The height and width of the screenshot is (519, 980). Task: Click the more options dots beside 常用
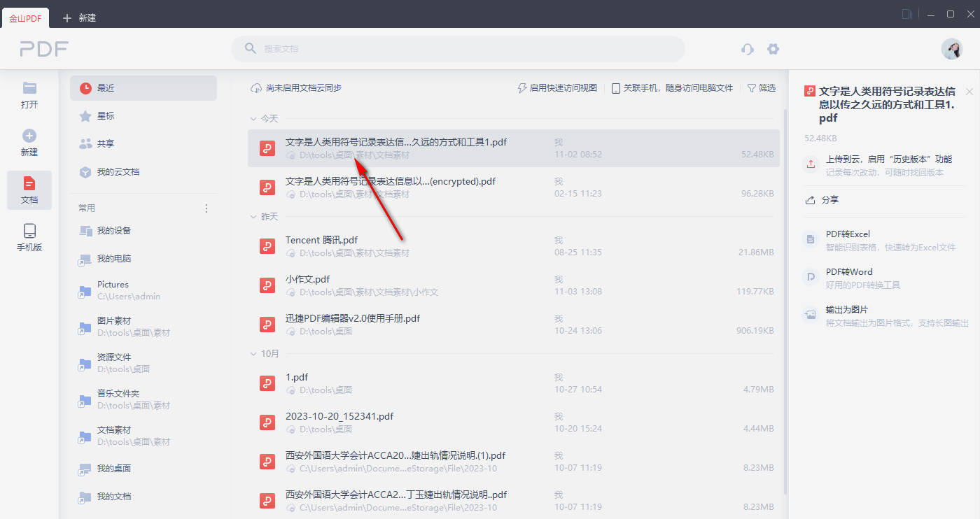coord(206,208)
